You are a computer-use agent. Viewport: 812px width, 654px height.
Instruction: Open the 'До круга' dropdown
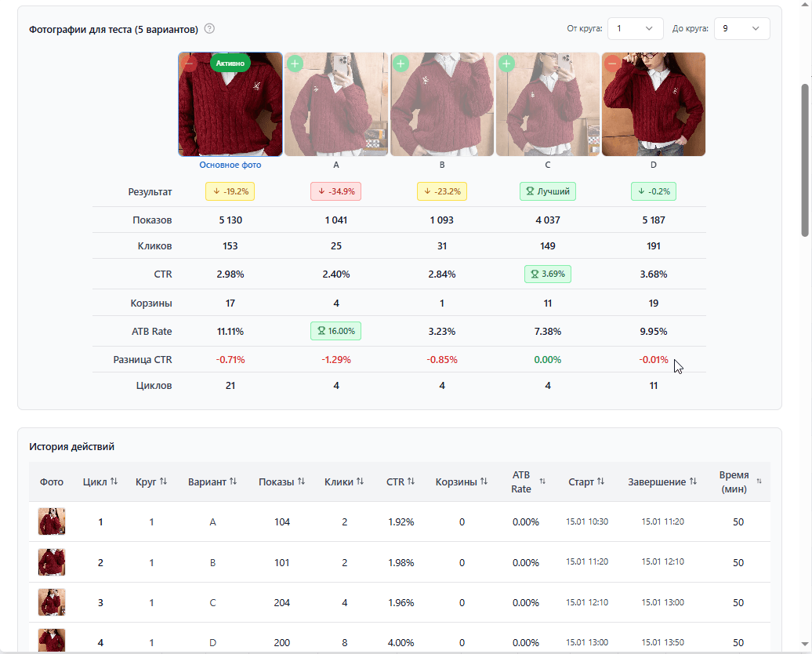pyautogui.click(x=741, y=29)
